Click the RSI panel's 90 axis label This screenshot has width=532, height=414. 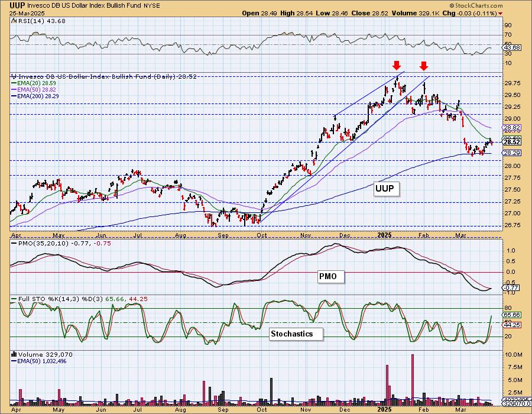(508, 25)
